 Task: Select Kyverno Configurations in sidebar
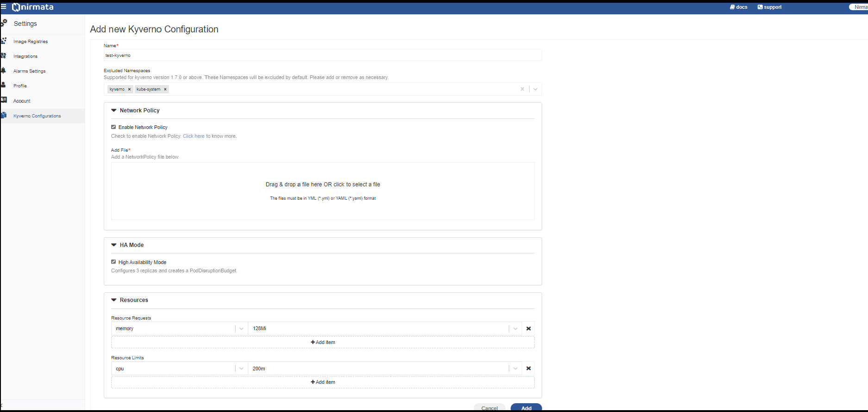pyautogui.click(x=37, y=116)
